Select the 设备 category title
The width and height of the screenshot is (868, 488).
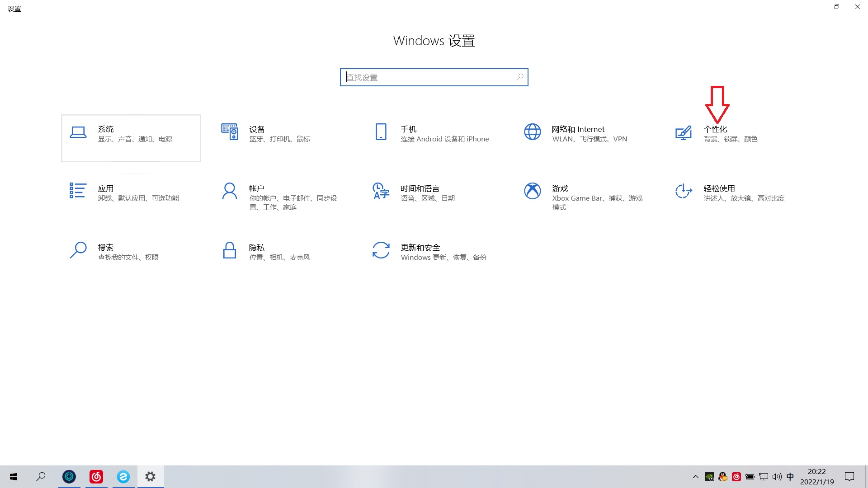point(257,129)
